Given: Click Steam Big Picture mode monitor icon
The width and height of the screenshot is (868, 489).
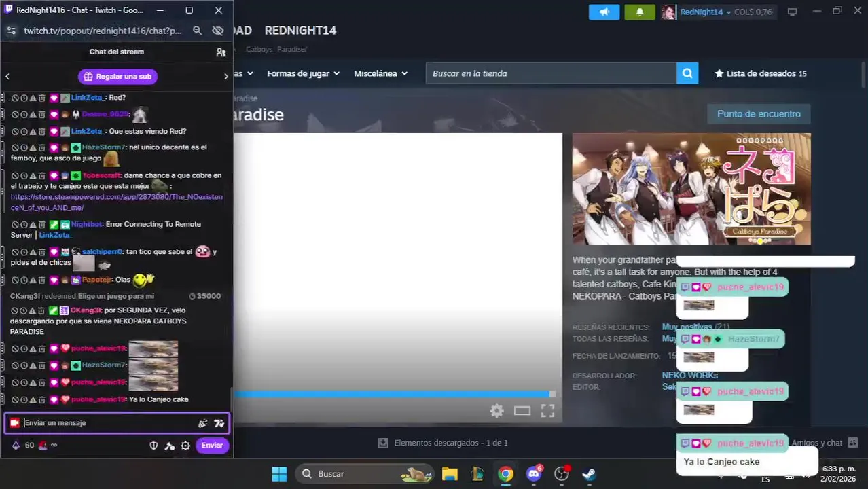Looking at the screenshot, I should tap(792, 12).
